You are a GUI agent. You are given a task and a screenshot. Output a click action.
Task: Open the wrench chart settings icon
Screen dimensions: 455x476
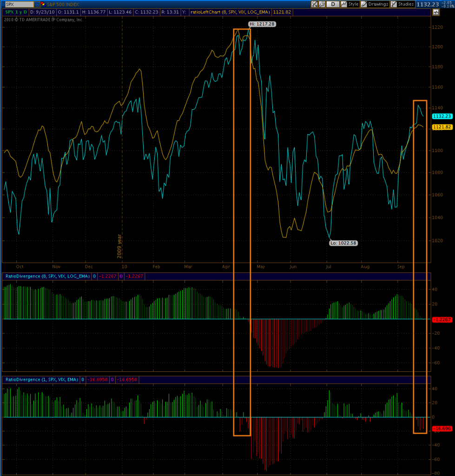coord(322,4)
